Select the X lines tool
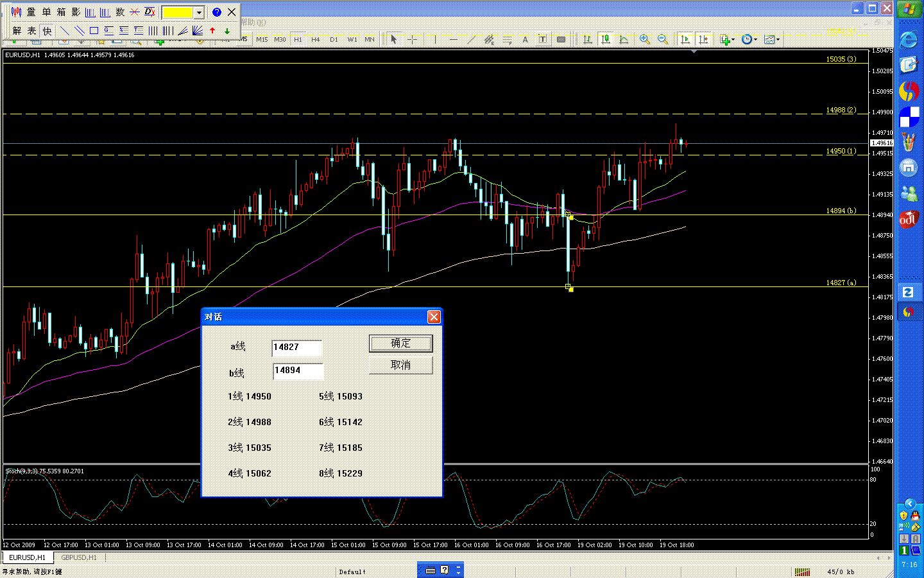Viewport: 924px width, 578px height. [123, 30]
